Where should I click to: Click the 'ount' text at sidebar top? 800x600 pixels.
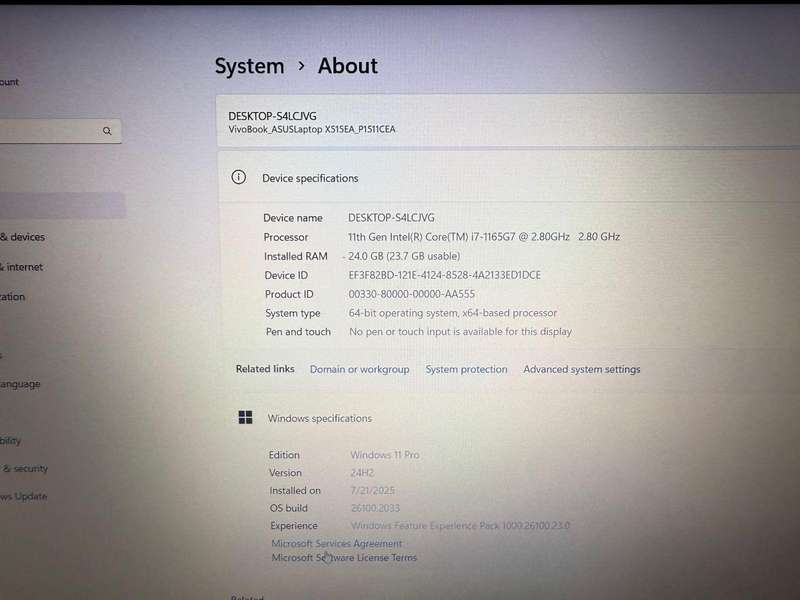coord(9,82)
